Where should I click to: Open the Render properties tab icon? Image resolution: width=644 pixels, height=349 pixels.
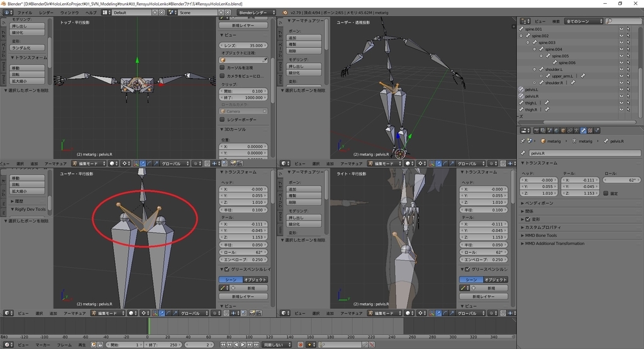pyautogui.click(x=536, y=130)
